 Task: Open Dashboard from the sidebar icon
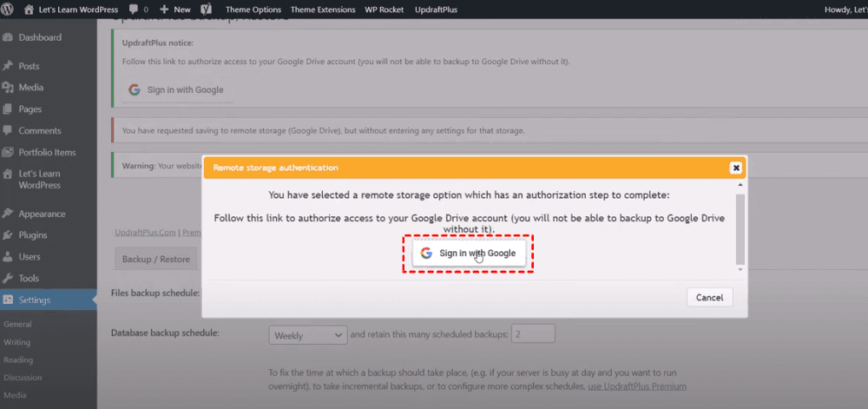(x=8, y=38)
